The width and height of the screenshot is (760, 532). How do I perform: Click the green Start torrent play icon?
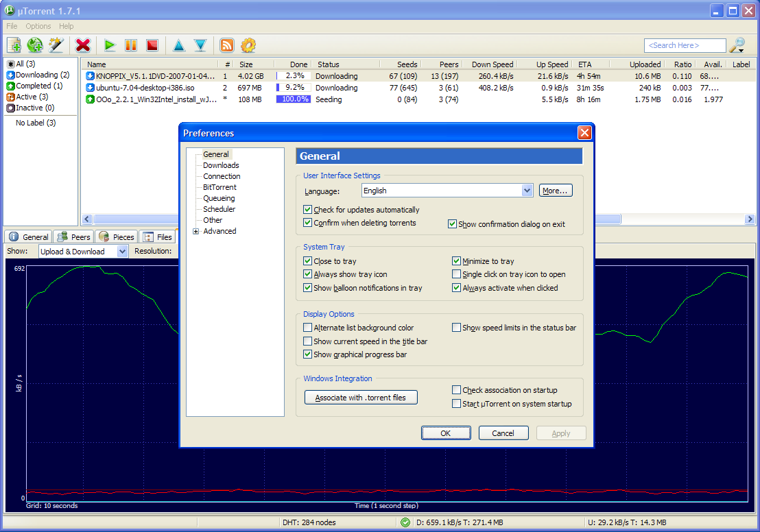[110, 45]
